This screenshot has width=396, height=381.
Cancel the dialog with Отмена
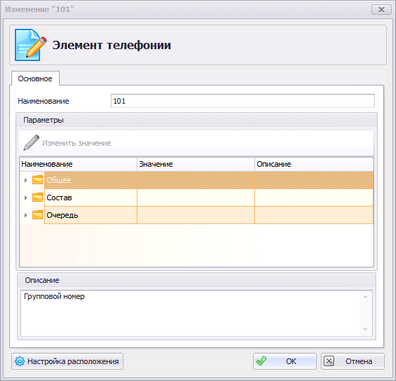(x=352, y=361)
